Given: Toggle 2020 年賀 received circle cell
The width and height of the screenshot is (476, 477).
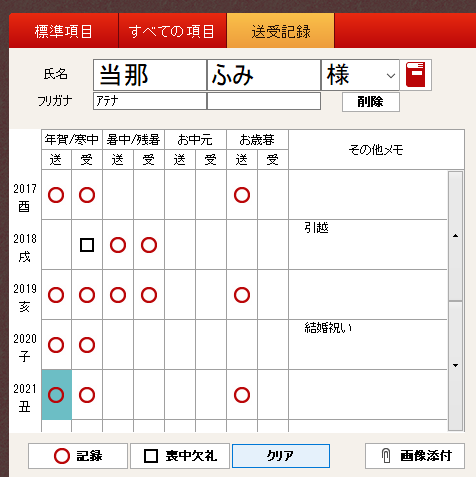Looking at the screenshot, I should (87, 345).
